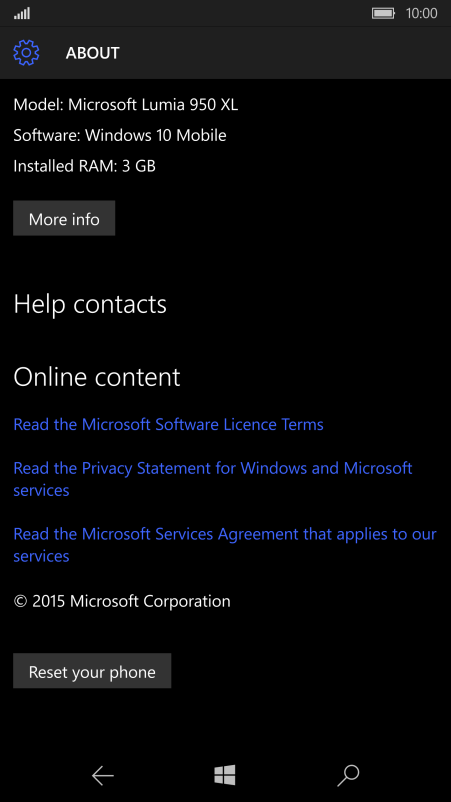This screenshot has width=451, height=802.
Task: Tap the Online content heading
Action: point(97,377)
